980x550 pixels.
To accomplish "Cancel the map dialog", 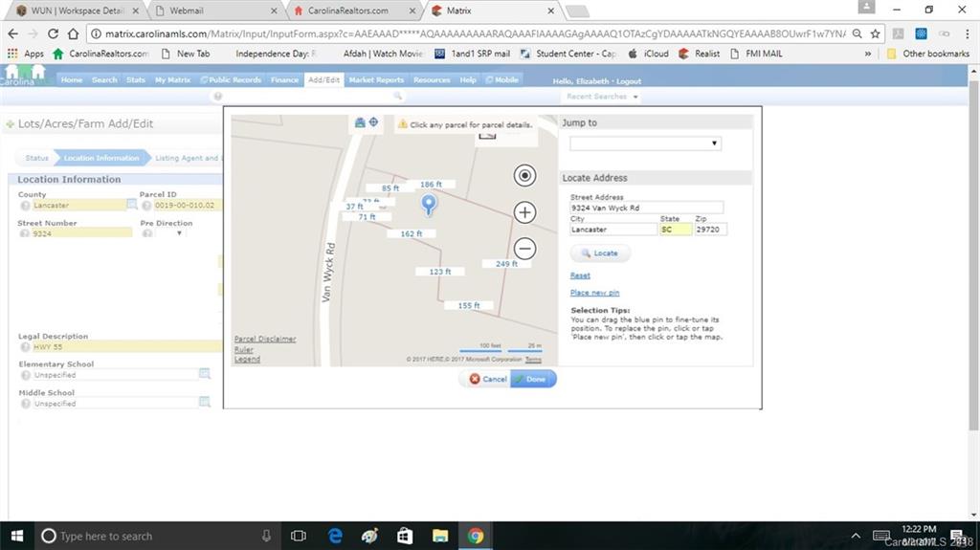I will click(x=486, y=379).
